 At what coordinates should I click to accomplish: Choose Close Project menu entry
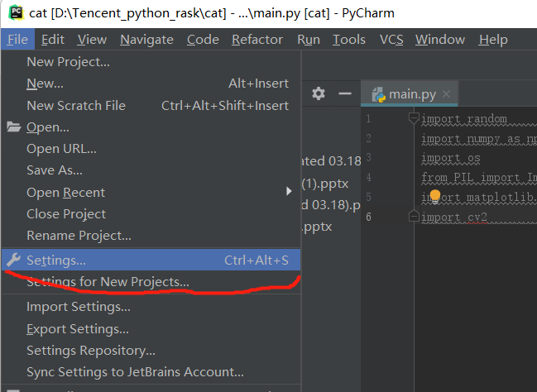151,214
